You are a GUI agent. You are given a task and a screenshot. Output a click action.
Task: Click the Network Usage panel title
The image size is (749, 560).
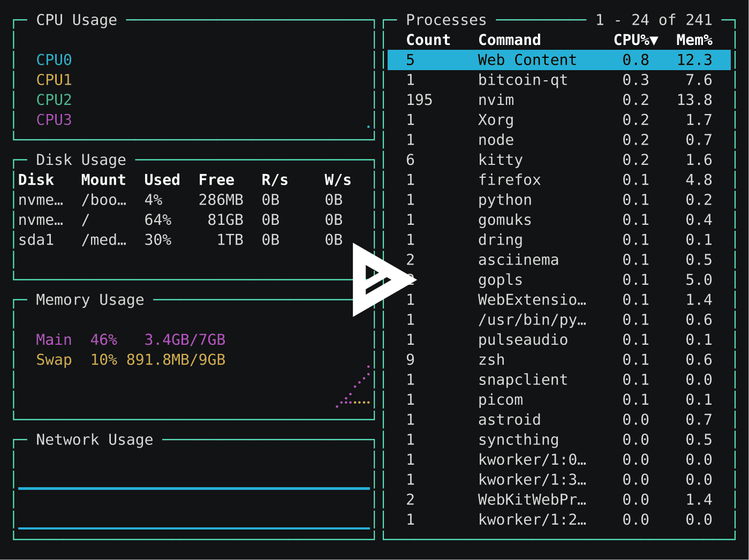[94, 440]
